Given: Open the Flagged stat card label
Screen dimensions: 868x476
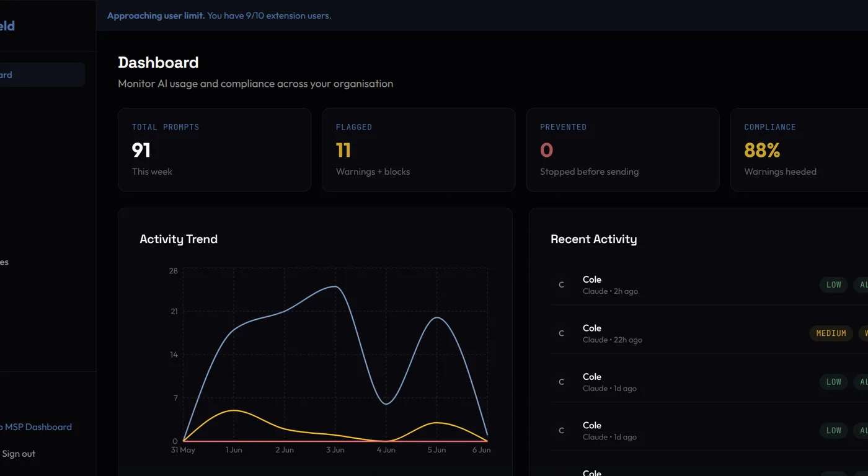Looking at the screenshot, I should 354,127.
